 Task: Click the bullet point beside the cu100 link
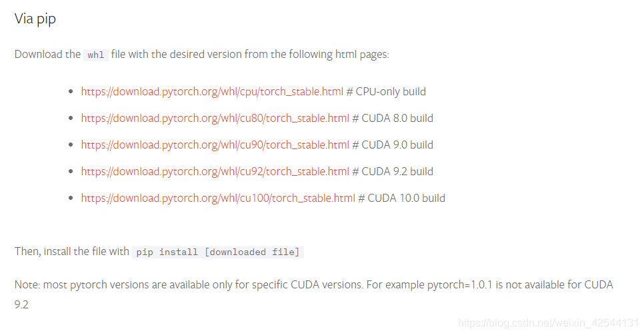[x=71, y=198]
